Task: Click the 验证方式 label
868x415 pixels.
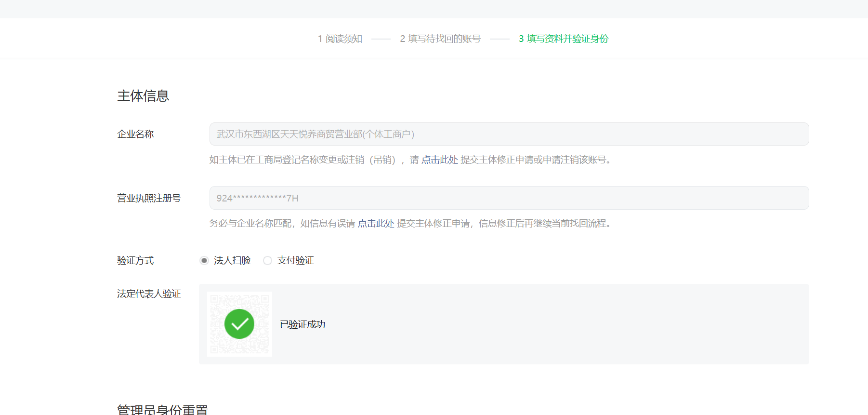Action: point(135,260)
